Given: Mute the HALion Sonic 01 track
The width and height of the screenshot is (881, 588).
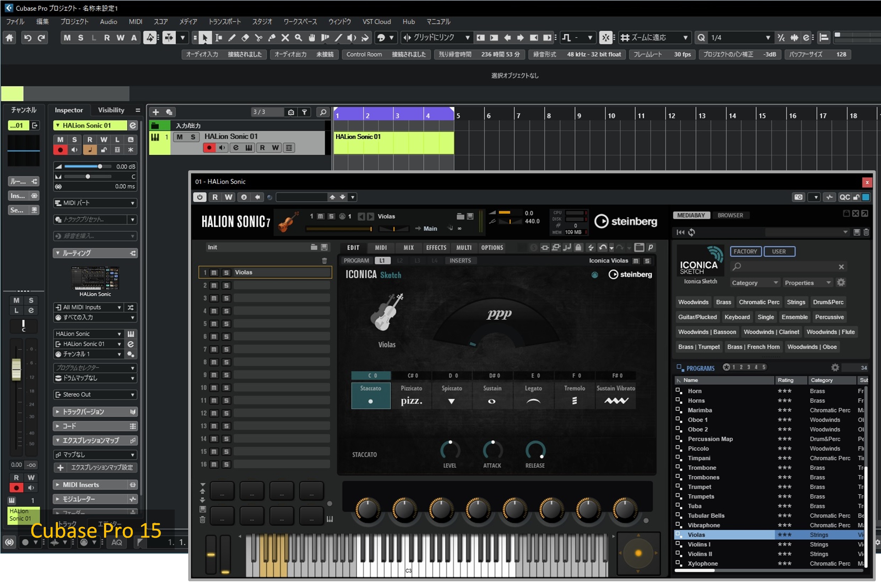Looking at the screenshot, I should [x=180, y=137].
